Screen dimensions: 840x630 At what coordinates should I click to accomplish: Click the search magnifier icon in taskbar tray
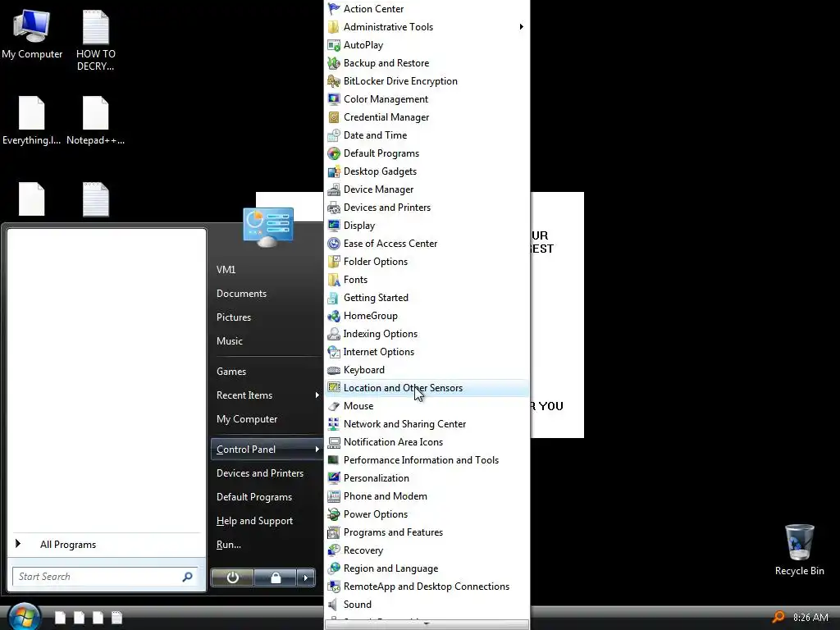[778, 617]
